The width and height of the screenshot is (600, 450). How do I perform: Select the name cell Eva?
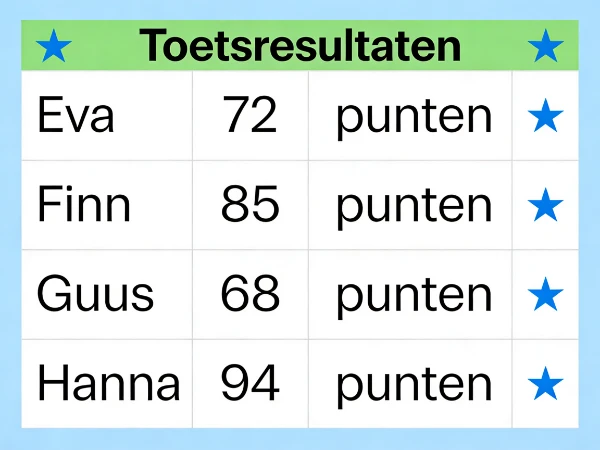click(107, 116)
